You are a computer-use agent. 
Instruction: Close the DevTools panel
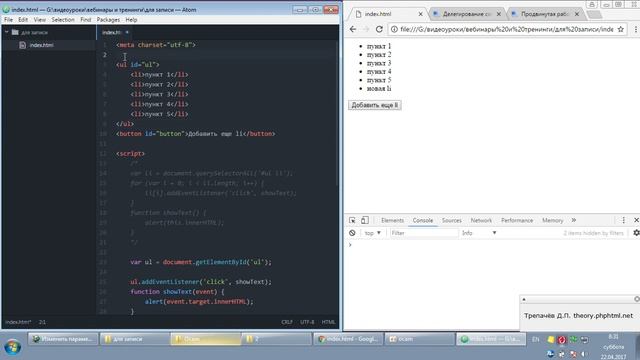(x=636, y=220)
